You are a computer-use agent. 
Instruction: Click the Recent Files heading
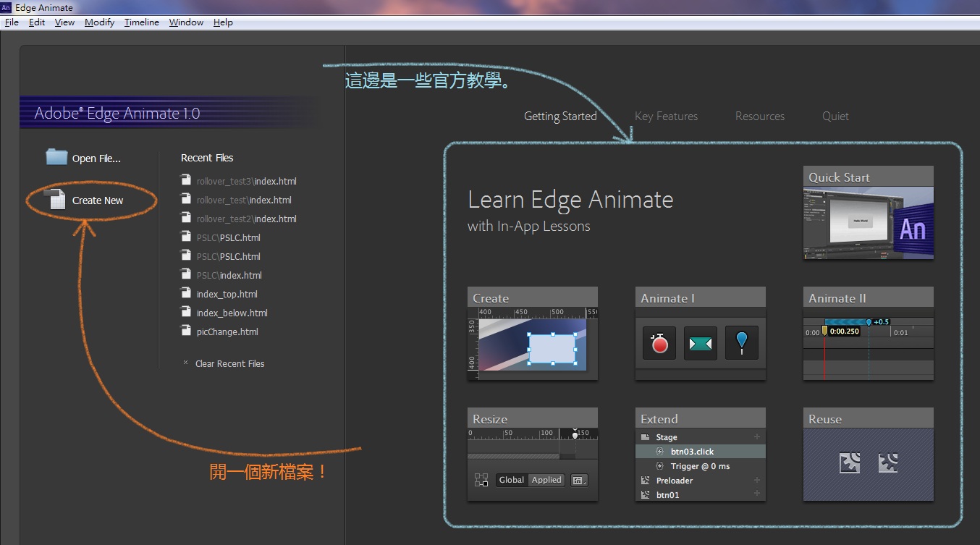point(207,158)
